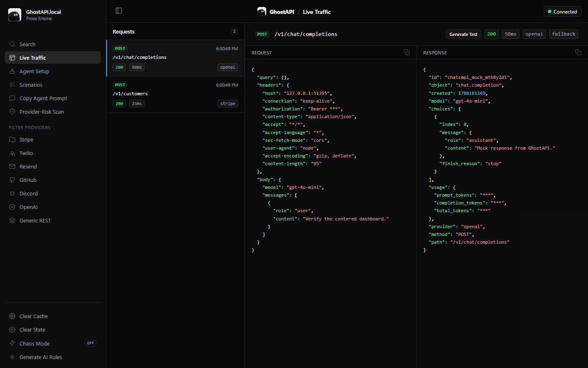Select the /v1/customers request row
This screenshot has height=368, width=588.
click(176, 94)
